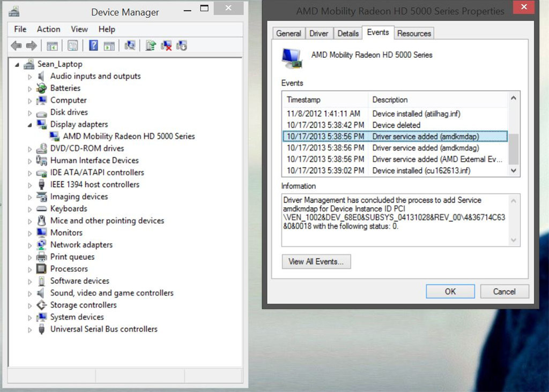This screenshot has height=392, width=549.
Task: Click the Imaging devices camera icon
Action: tap(41, 197)
